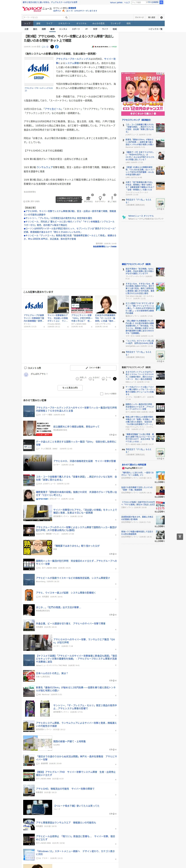Open ranking item 1 コカ・コーラ自販機 article
The width and height of the screenshot is (186, 868).
point(140,128)
